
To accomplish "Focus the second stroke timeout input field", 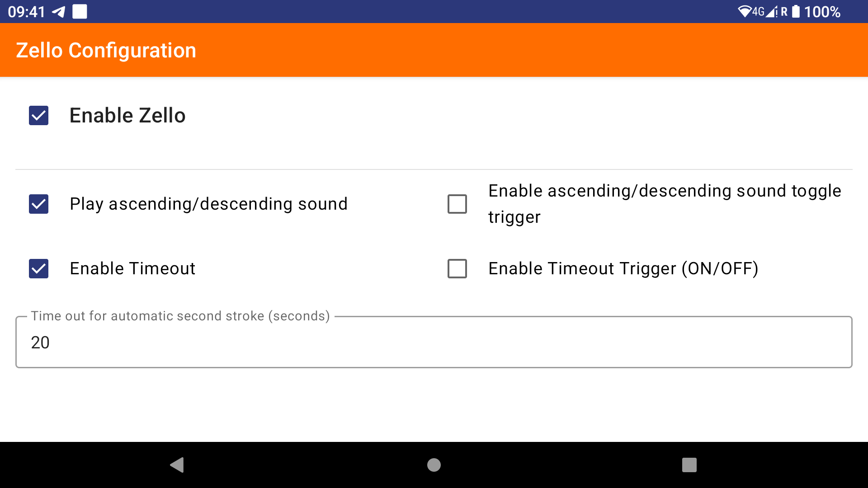I will point(434,343).
